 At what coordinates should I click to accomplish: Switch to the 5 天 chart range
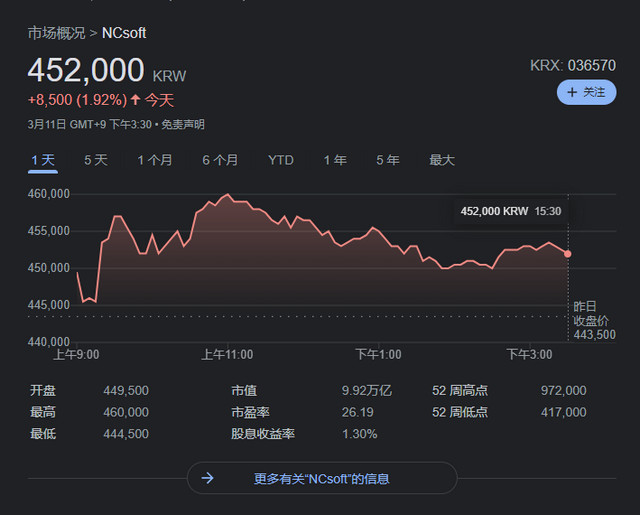(96, 160)
